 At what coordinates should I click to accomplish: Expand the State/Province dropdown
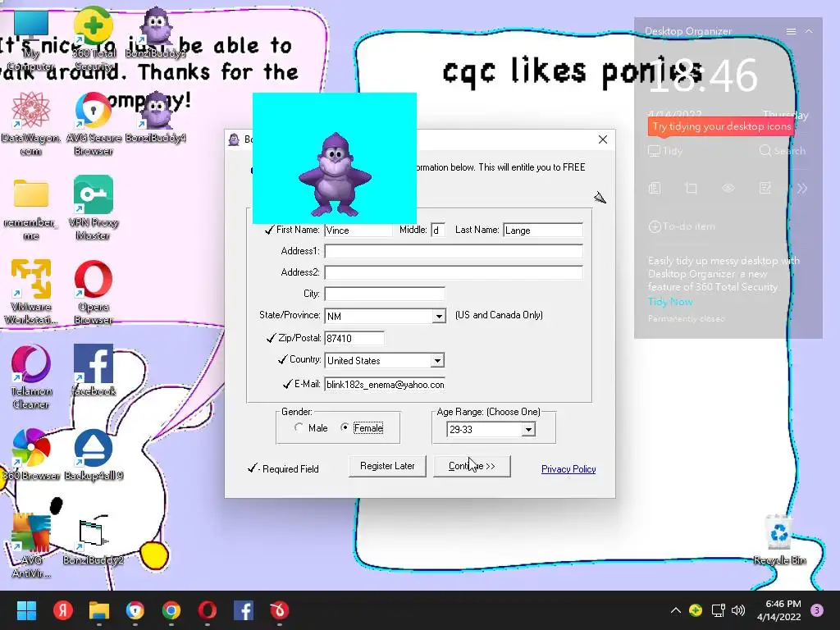pyautogui.click(x=439, y=316)
